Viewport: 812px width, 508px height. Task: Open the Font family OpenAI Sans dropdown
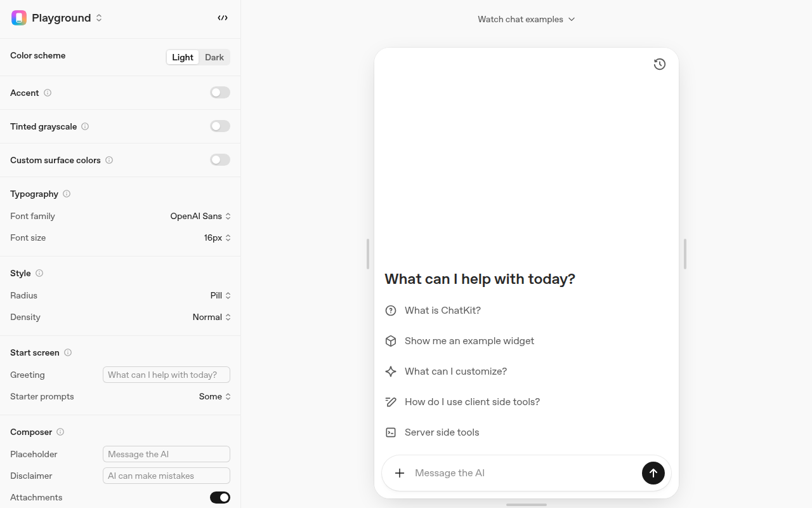(200, 217)
